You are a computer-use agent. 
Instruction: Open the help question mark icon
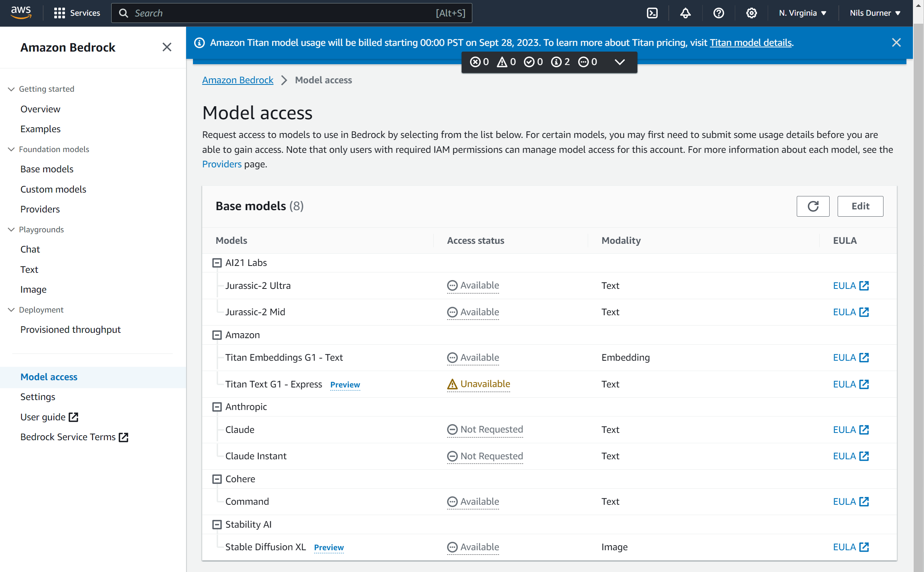[x=718, y=13]
